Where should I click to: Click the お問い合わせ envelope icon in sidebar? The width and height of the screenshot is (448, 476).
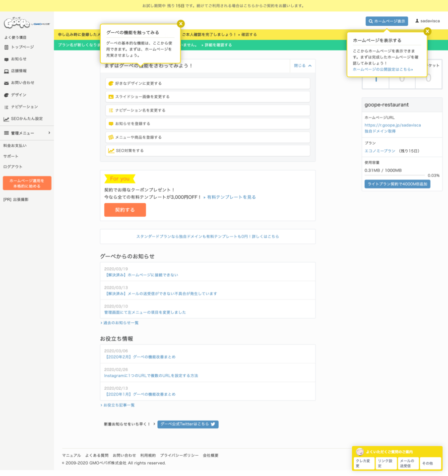tap(6, 83)
